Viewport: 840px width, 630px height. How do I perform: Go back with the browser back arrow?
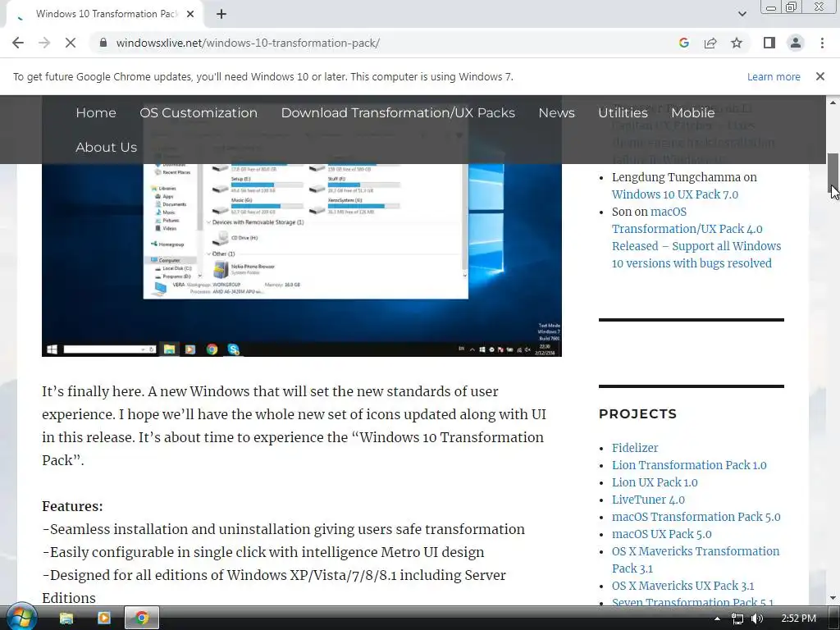(18, 43)
